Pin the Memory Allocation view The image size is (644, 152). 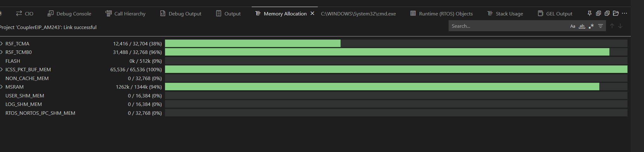[x=590, y=13]
